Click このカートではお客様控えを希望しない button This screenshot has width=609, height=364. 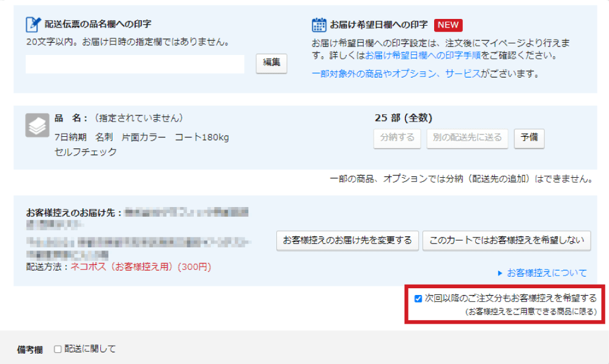click(506, 241)
